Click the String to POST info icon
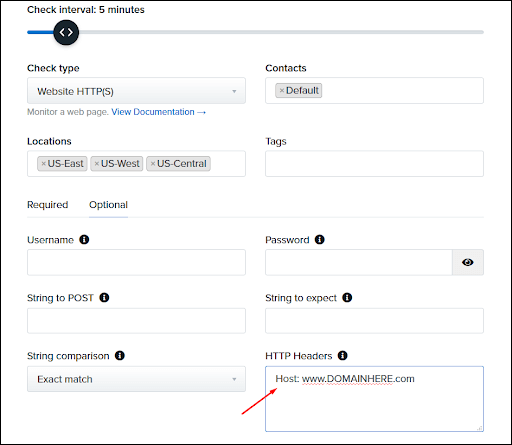This screenshot has height=445, width=512. 104,297
